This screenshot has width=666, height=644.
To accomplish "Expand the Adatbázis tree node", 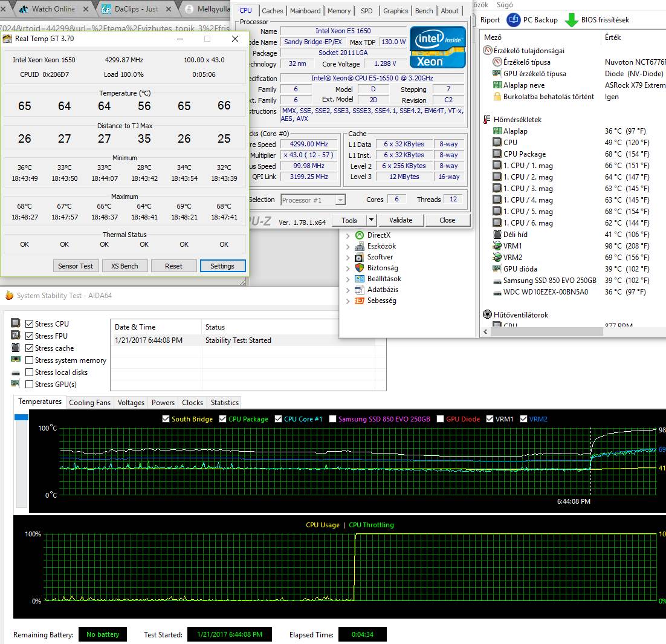I will click(348, 290).
